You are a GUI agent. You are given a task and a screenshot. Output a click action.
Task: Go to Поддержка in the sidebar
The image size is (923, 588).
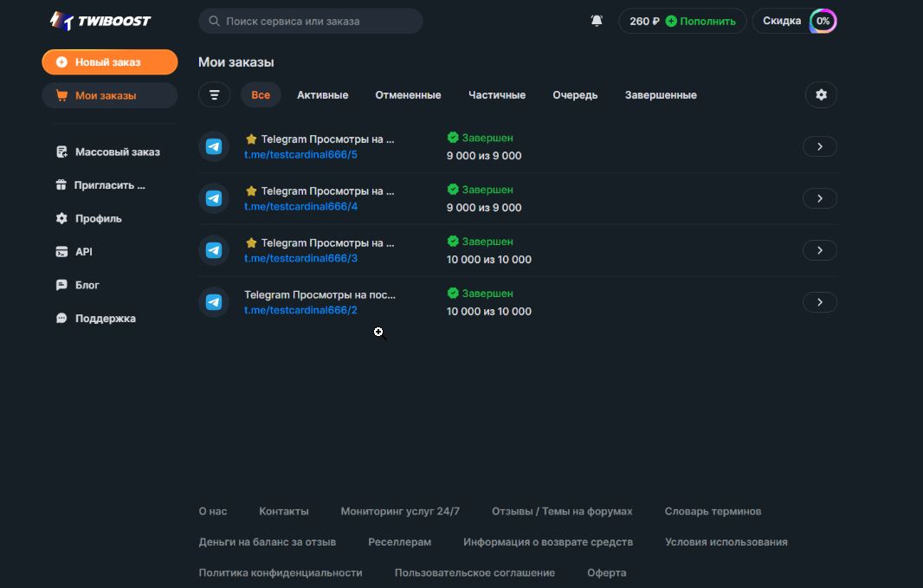point(105,319)
